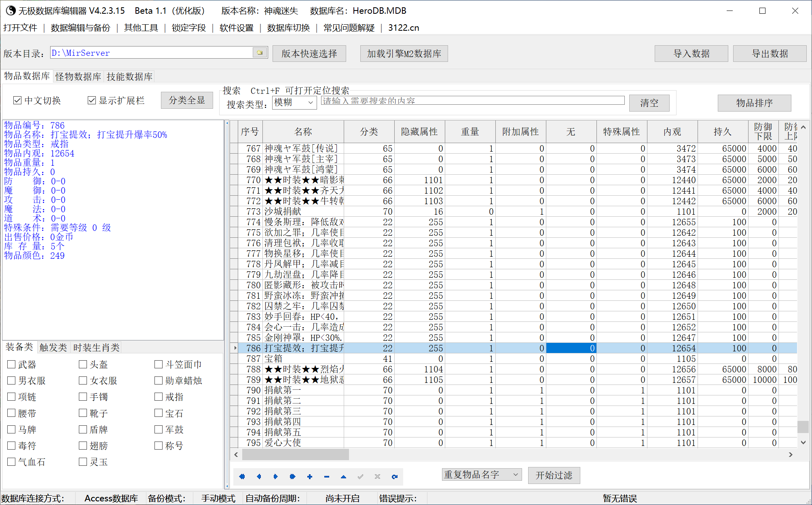Sort by the 名称 column header

[x=303, y=132]
